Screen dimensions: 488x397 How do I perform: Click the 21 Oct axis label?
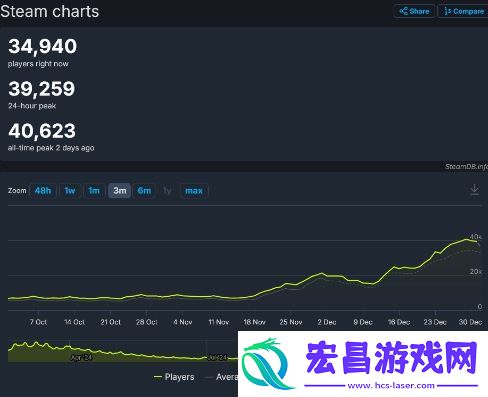coord(110,322)
